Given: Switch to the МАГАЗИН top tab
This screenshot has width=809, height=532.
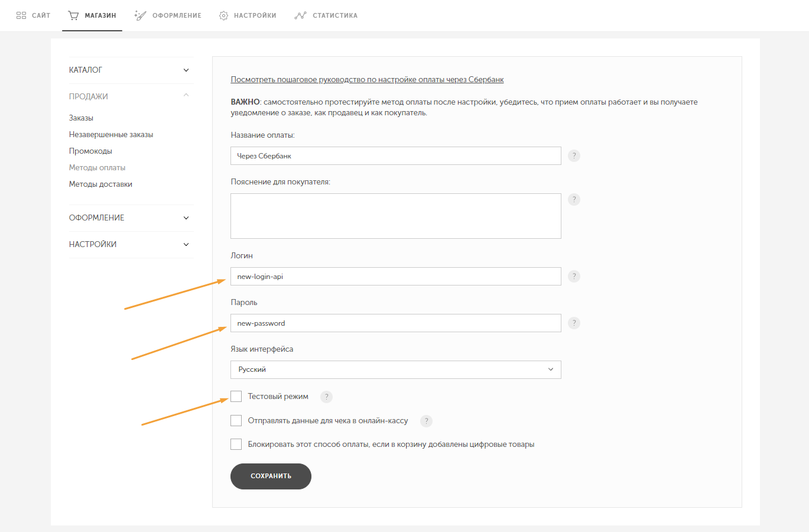Looking at the screenshot, I should point(92,15).
